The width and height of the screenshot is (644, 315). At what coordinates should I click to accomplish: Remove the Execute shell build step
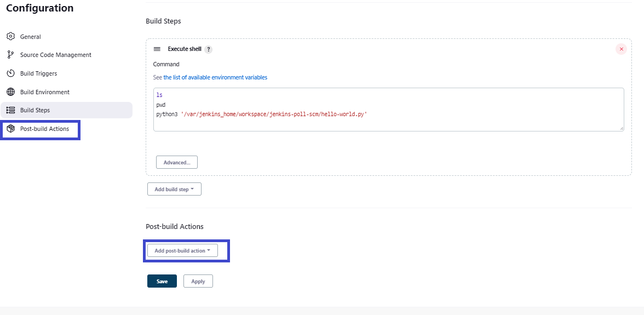pos(621,49)
